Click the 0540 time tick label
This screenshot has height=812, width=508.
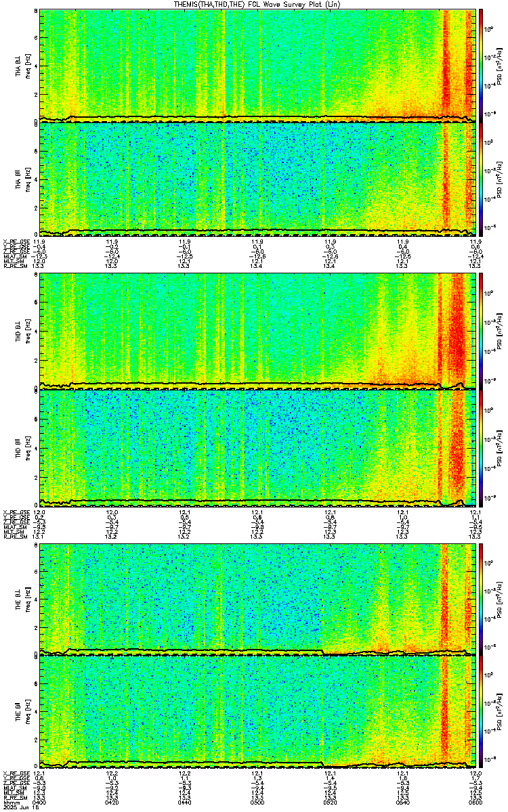point(402,801)
